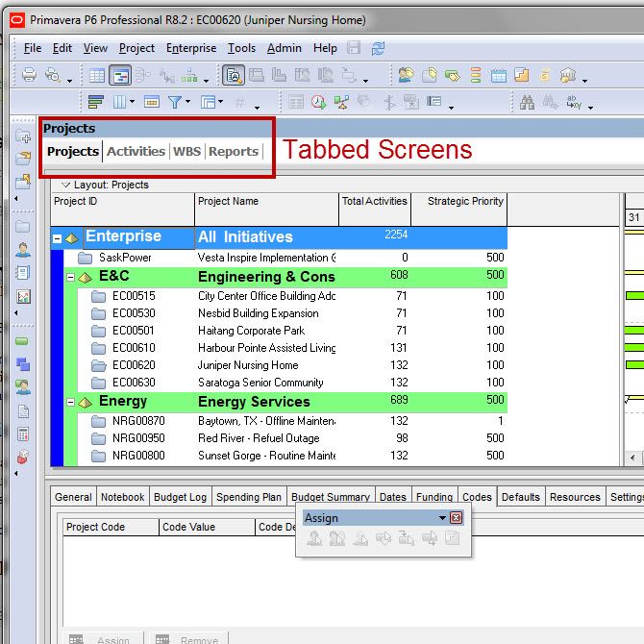
Task: Open the Budget Log details tab
Action: pos(180,497)
